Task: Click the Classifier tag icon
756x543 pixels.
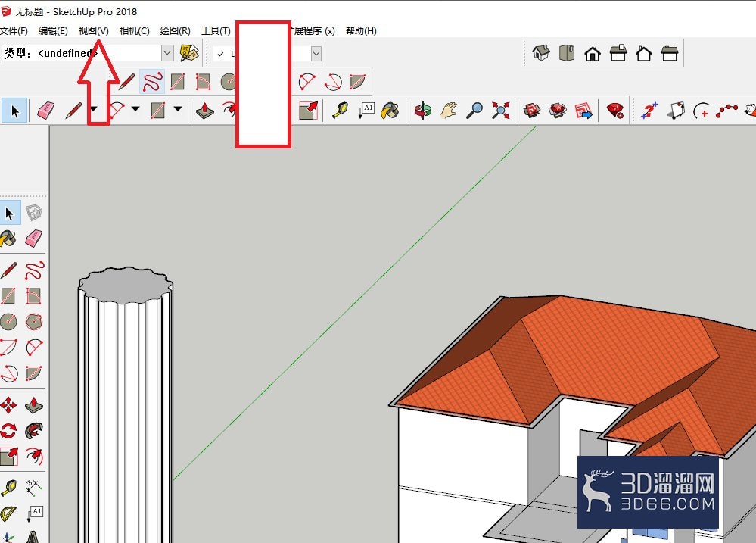Action: pyautogui.click(x=189, y=53)
